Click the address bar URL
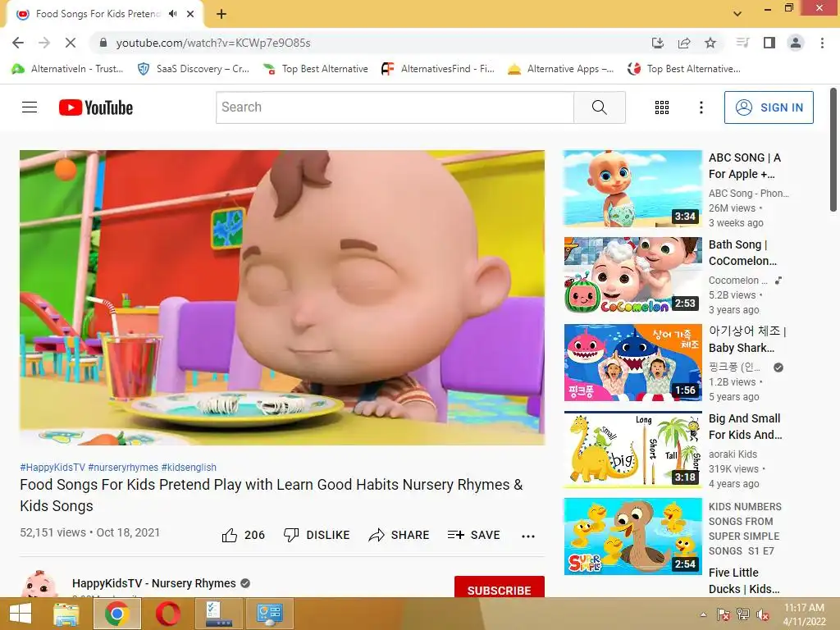The image size is (840, 630). coord(213,43)
